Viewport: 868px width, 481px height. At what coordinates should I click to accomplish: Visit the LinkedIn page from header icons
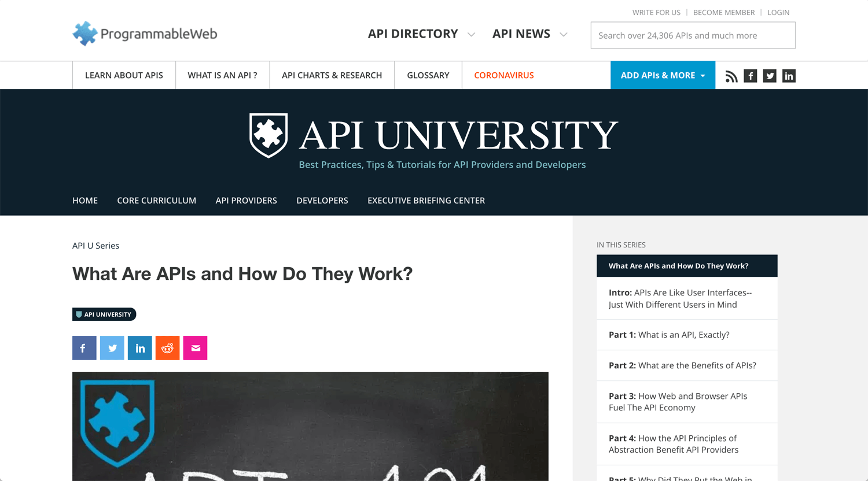[x=789, y=76]
